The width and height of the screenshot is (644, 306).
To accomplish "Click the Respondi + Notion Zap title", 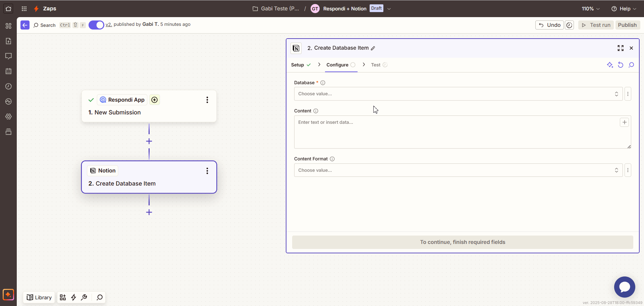I will (x=344, y=9).
